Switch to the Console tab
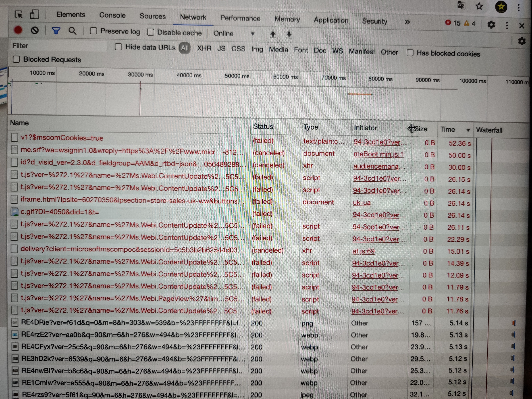 pos(112,15)
